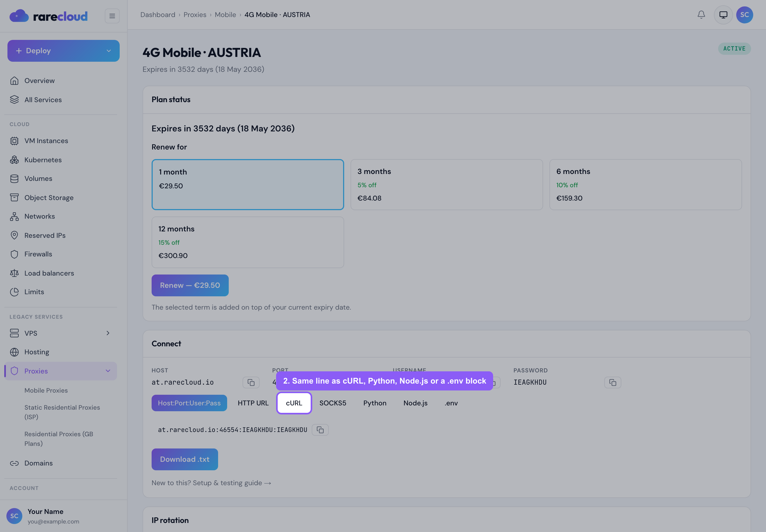Screen dimensions: 766x532
Task: Click the '4G Mobile · AUSTRIA' page title
Action: click(x=202, y=52)
